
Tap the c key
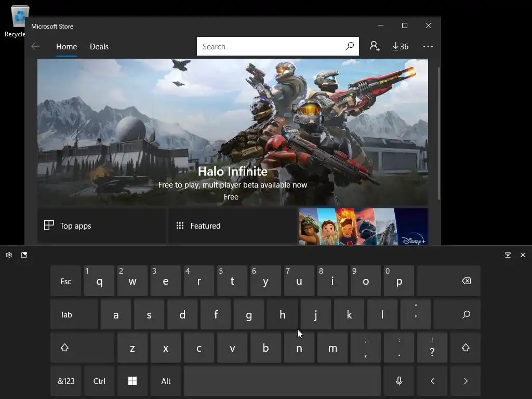pos(199,348)
